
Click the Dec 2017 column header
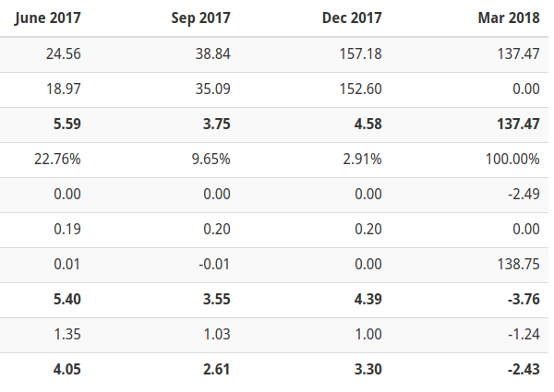tap(352, 18)
